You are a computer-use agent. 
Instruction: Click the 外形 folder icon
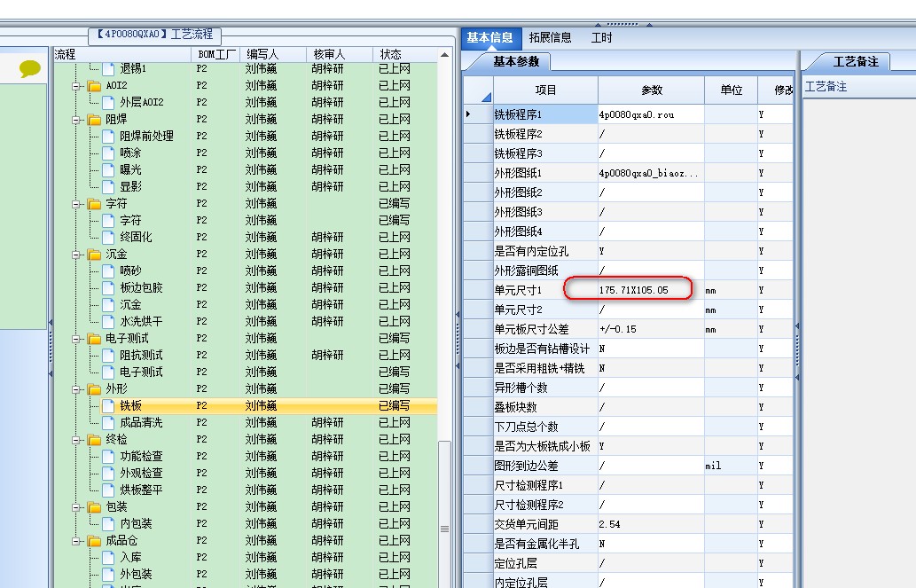point(94,389)
